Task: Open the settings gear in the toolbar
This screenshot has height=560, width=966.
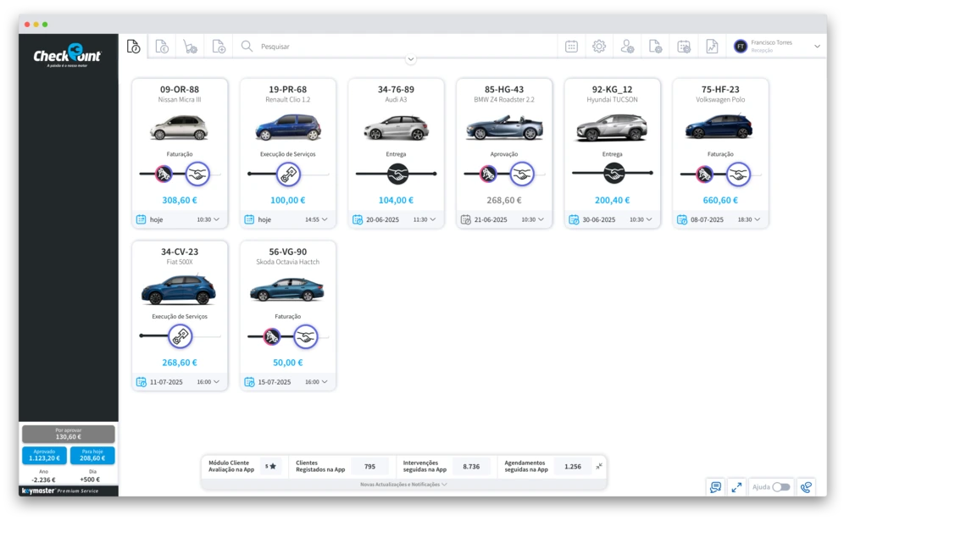Action: [x=599, y=47]
